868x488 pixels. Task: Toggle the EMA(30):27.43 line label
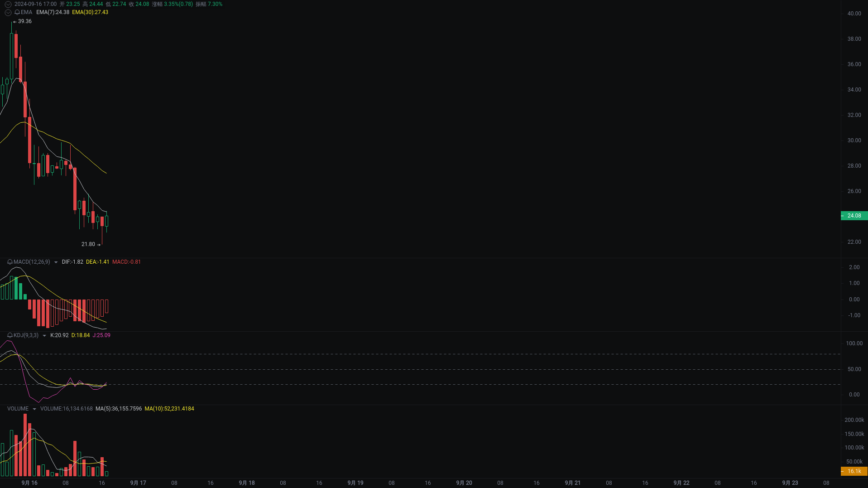coord(90,12)
